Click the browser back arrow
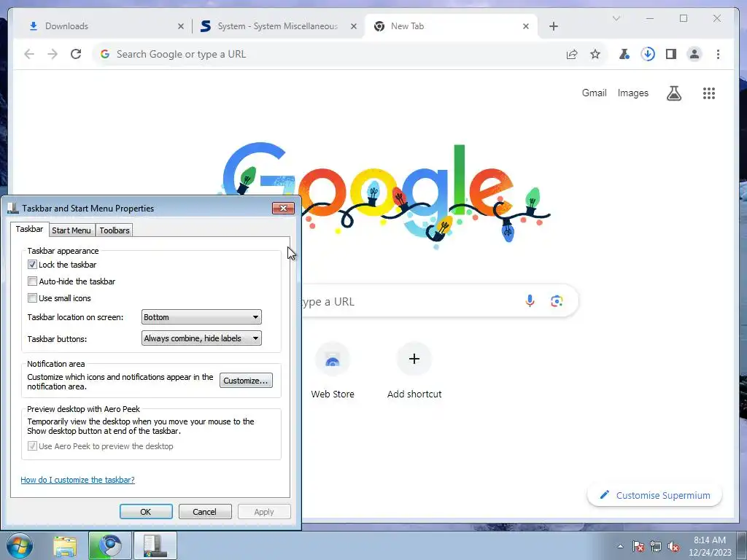Image resolution: width=747 pixels, height=560 pixels. click(29, 54)
